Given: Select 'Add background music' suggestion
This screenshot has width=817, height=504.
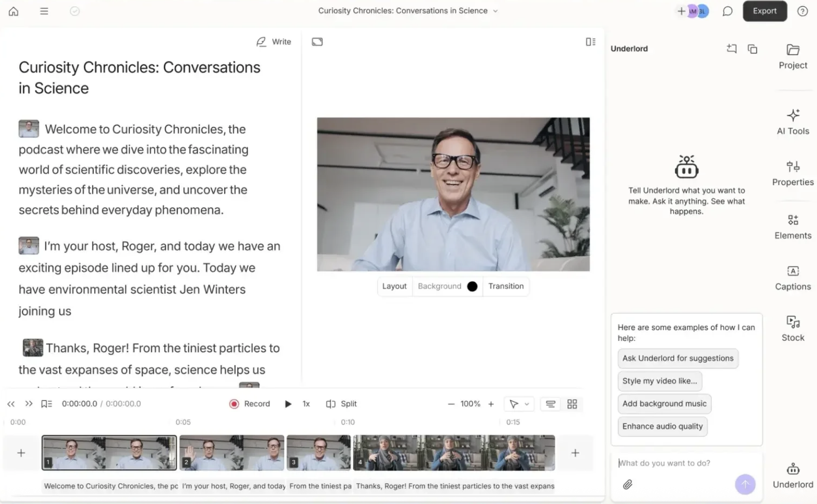Looking at the screenshot, I should [x=664, y=404].
